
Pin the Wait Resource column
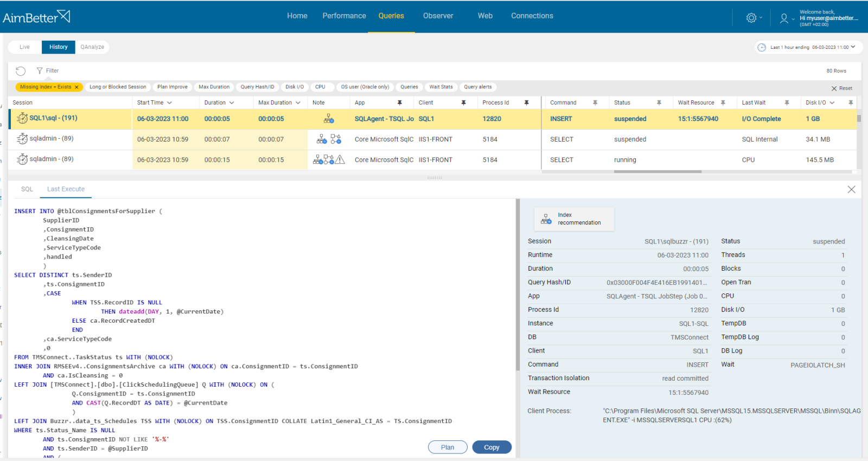[723, 103]
